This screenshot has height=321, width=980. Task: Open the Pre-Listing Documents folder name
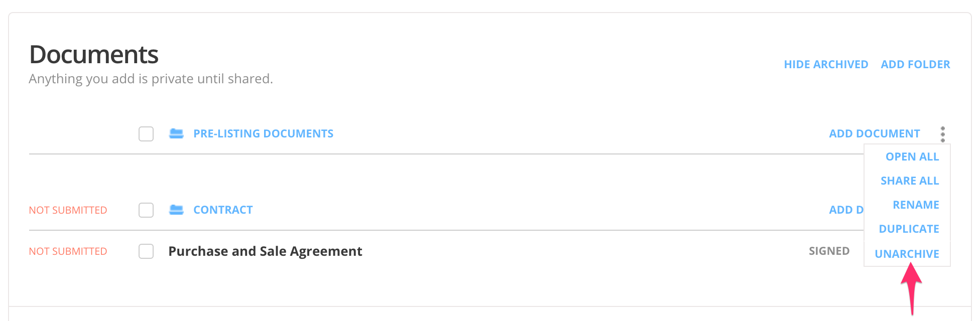pos(263,133)
